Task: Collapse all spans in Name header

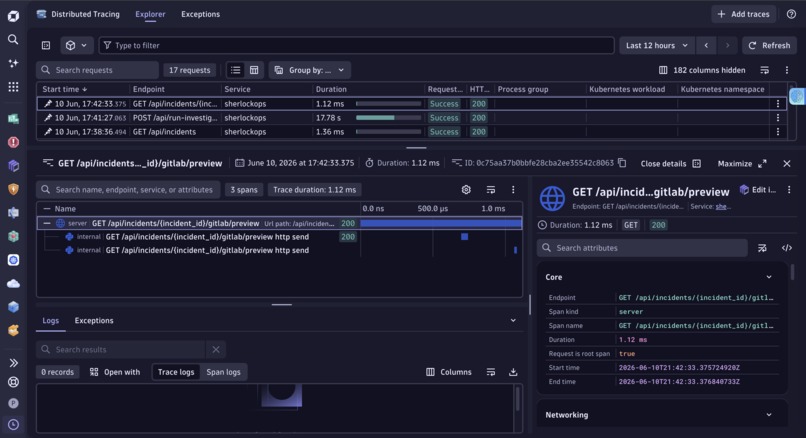Action: 47,209
